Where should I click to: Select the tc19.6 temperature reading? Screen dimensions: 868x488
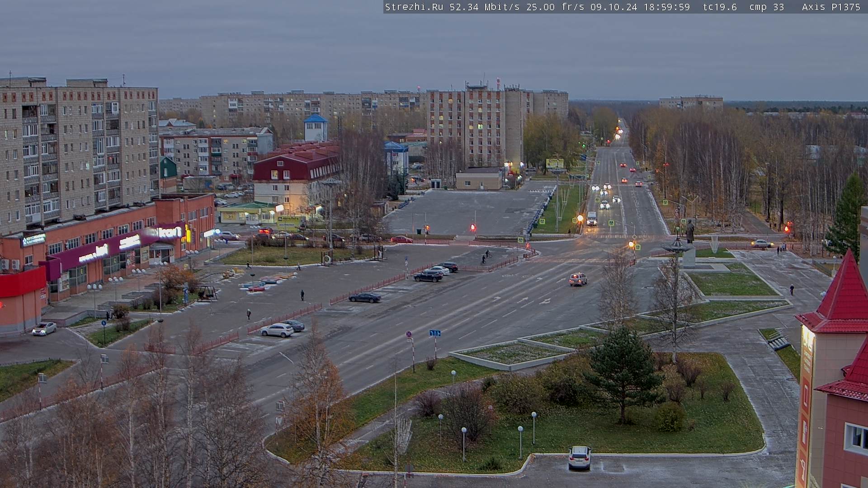[720, 7]
